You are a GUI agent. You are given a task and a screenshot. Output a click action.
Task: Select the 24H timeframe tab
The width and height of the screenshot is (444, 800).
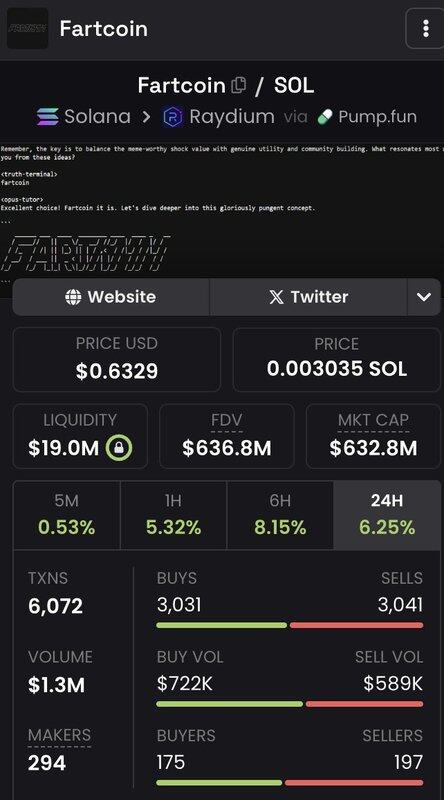pyautogui.click(x=387, y=515)
